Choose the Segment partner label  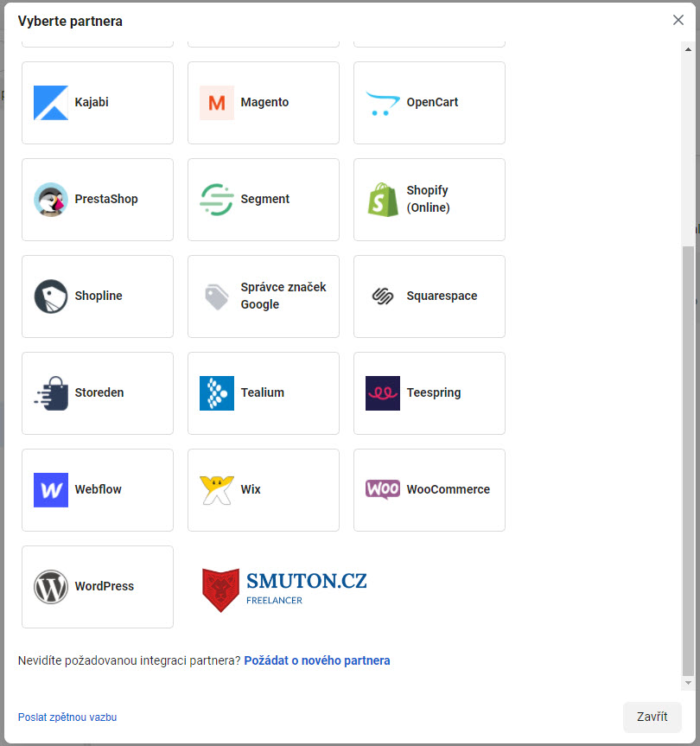click(x=265, y=199)
